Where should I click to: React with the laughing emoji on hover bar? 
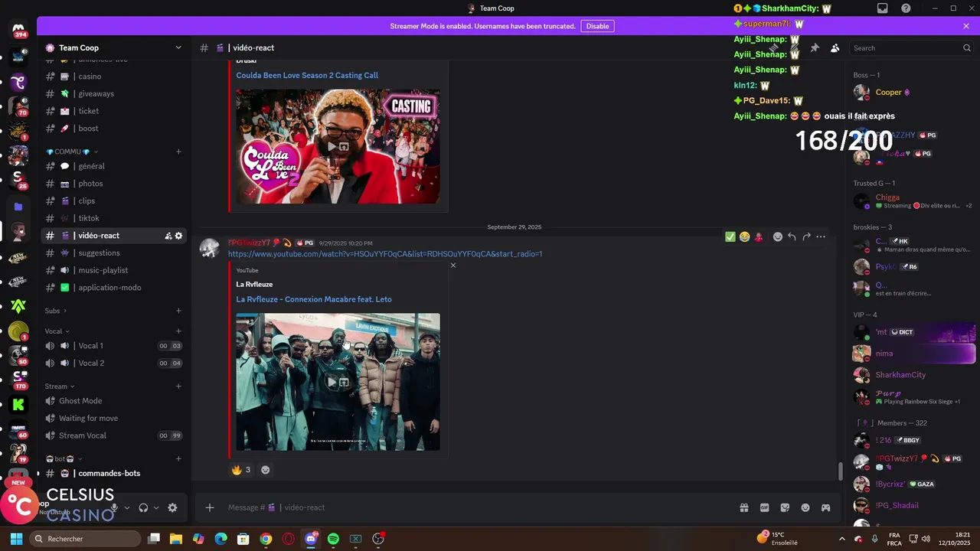tap(744, 237)
